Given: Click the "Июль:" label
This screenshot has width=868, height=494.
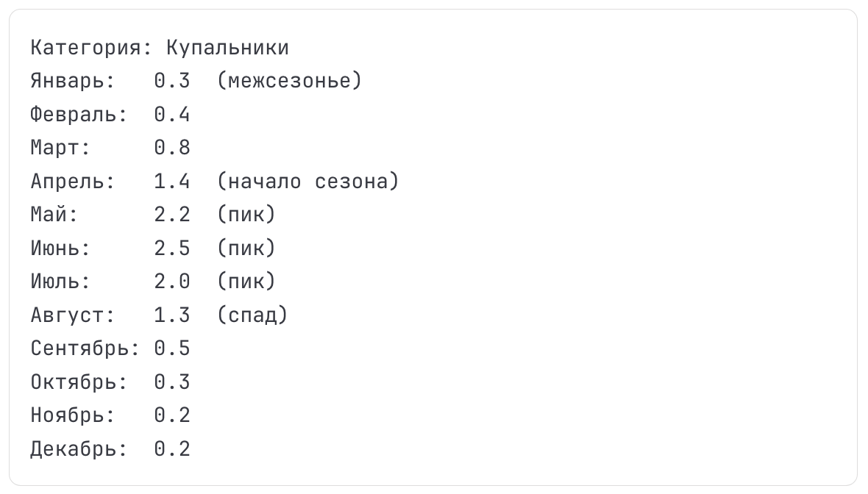Looking at the screenshot, I should [60, 282].
